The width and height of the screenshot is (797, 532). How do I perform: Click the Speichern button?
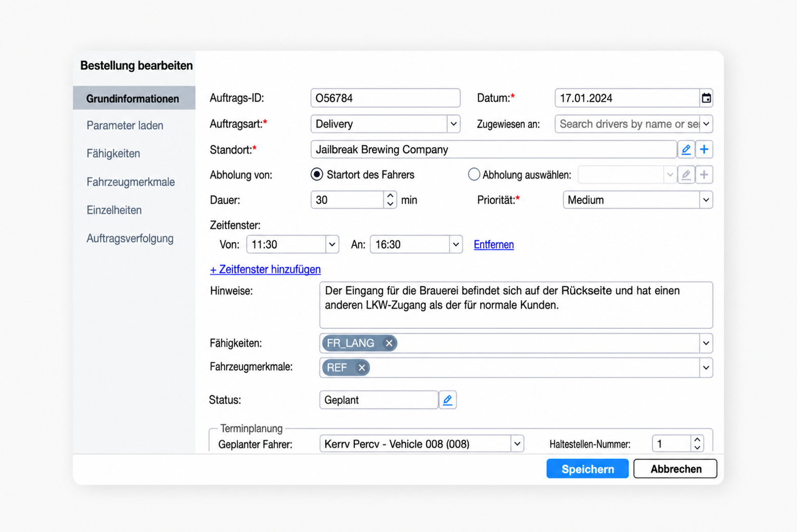coord(587,469)
